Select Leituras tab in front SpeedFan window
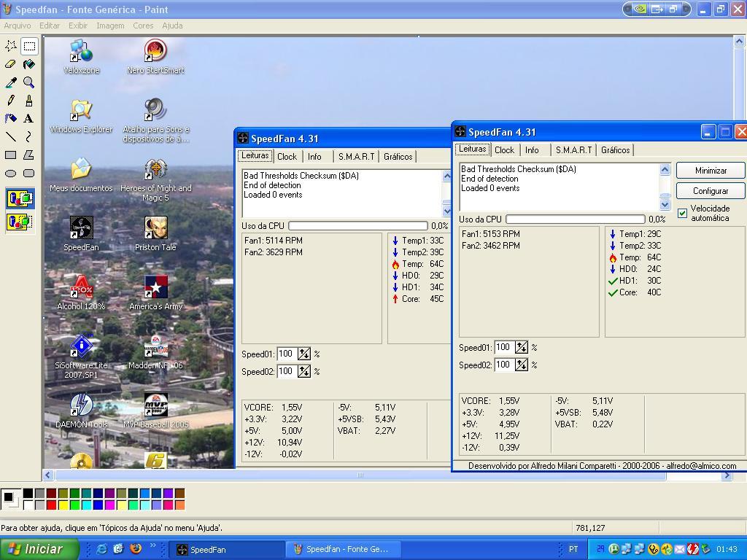 coord(472,149)
